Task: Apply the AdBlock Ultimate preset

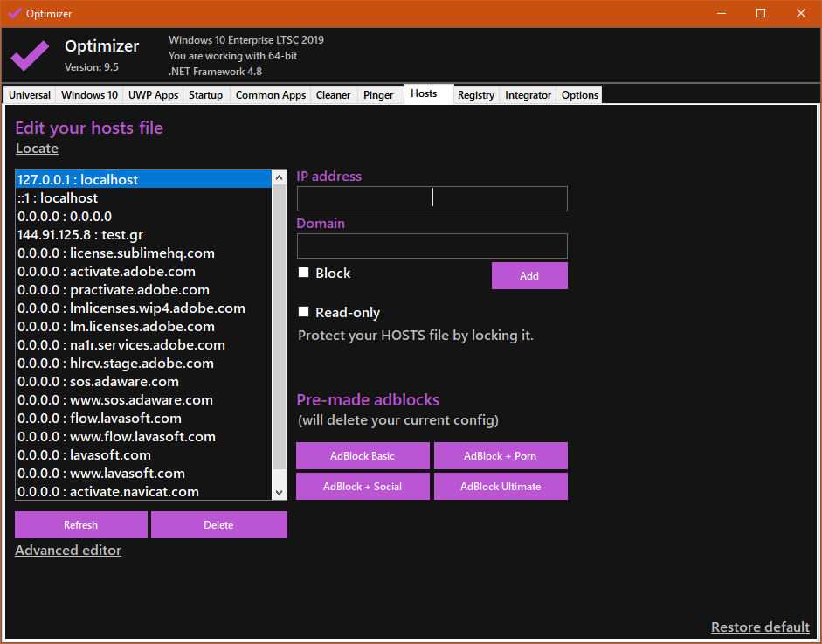Action: coord(501,487)
